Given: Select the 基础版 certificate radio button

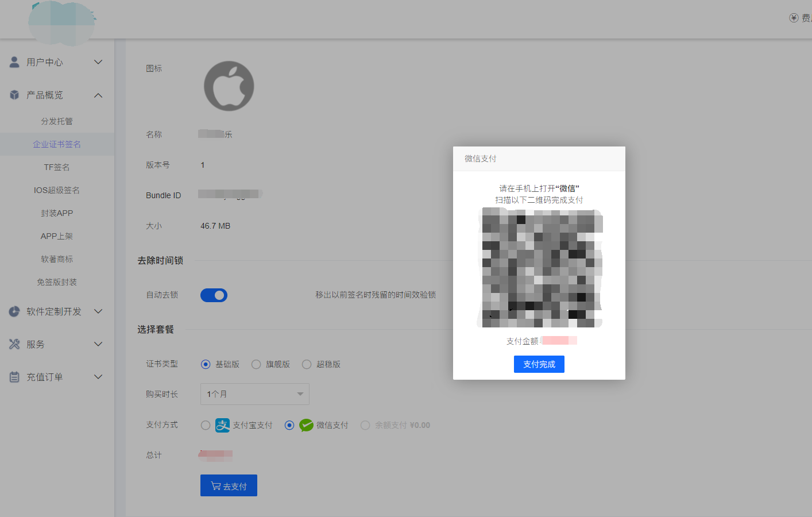Looking at the screenshot, I should coord(206,364).
